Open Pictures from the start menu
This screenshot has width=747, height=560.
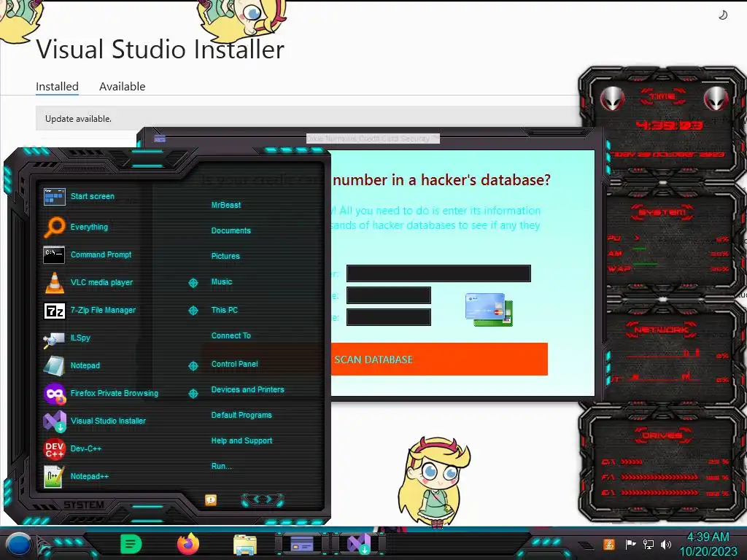225,256
